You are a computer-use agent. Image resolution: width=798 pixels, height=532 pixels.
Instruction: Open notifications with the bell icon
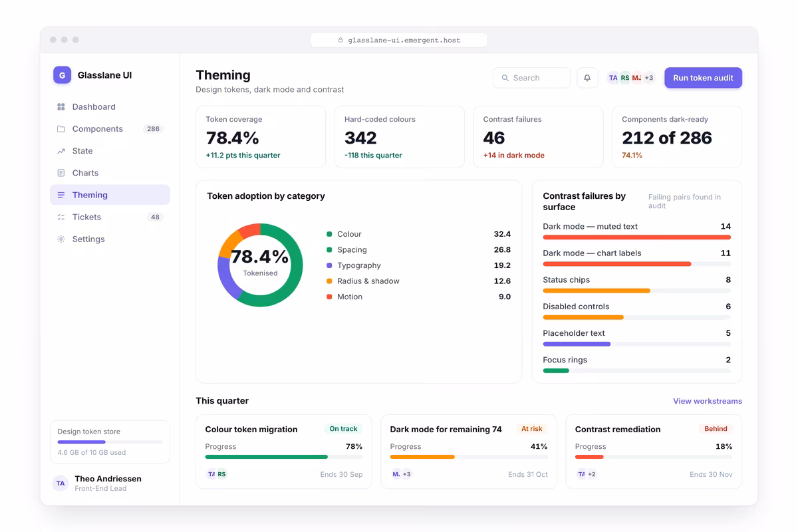click(x=587, y=78)
